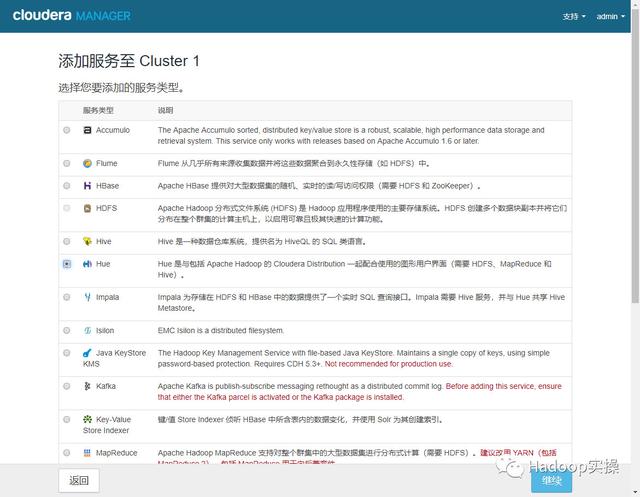Click the HDFS service name
Viewport: 640px width, 497px height.
(x=106, y=208)
